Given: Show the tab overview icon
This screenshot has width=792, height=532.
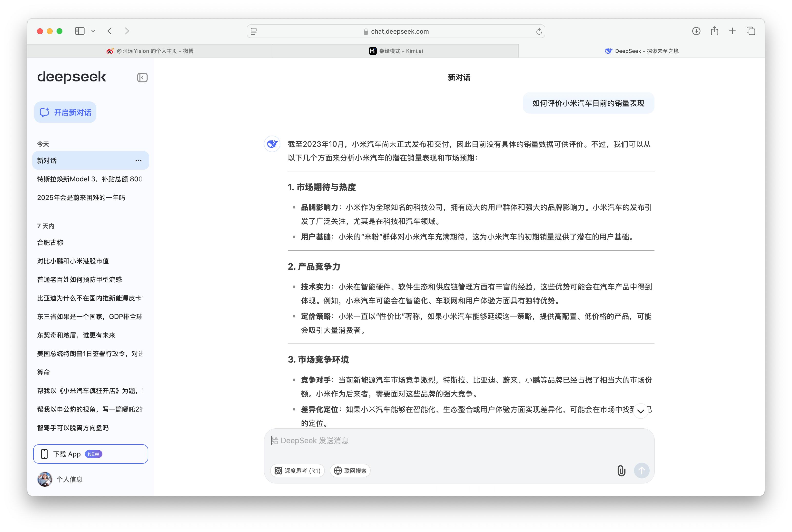Looking at the screenshot, I should (751, 31).
